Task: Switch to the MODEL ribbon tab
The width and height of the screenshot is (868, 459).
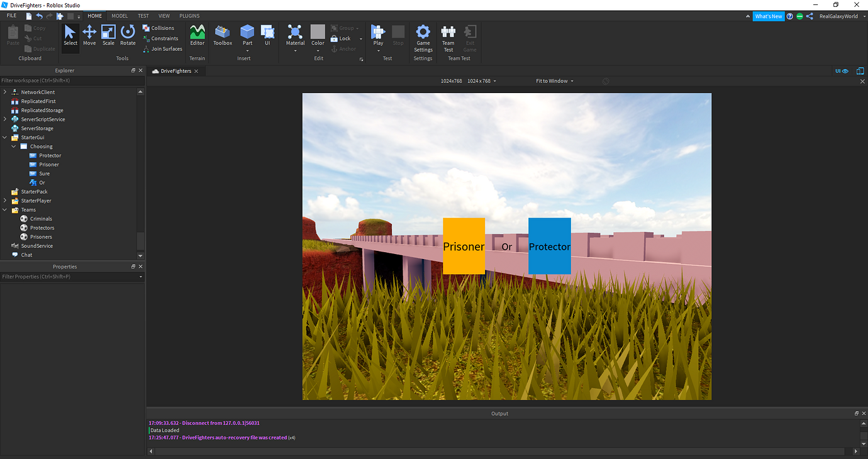Action: tap(120, 16)
